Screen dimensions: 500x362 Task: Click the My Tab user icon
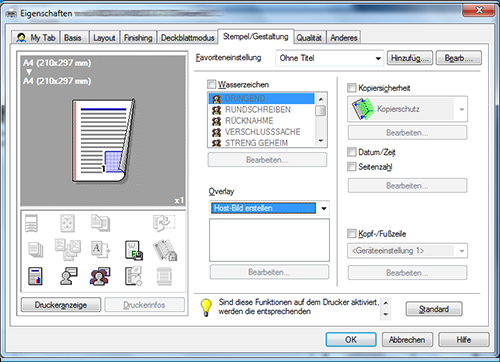click(x=21, y=37)
